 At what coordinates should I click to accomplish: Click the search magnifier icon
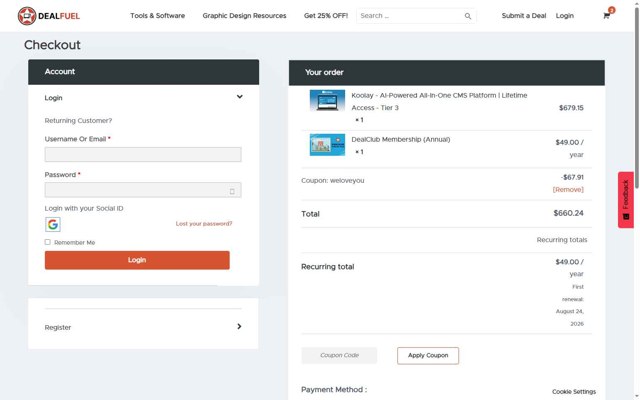468,16
